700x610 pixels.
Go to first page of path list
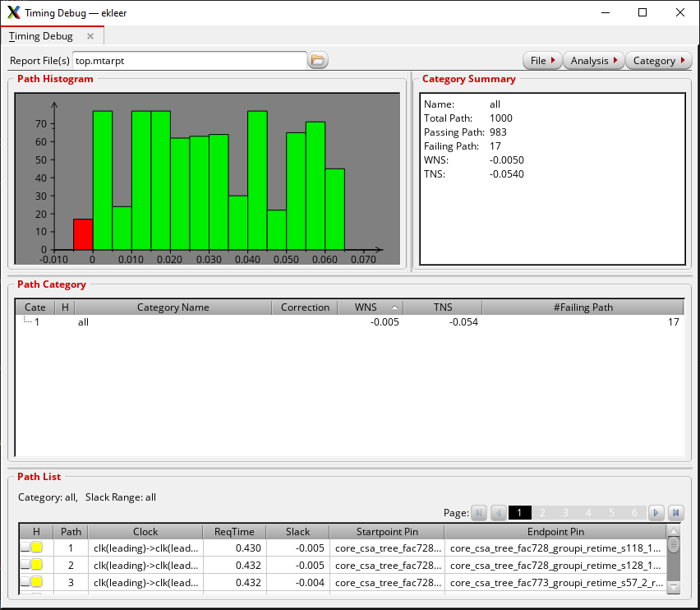[x=478, y=513]
